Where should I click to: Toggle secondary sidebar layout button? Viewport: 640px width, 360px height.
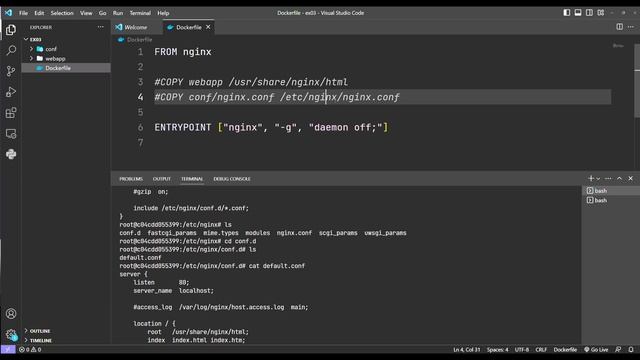click(x=589, y=13)
